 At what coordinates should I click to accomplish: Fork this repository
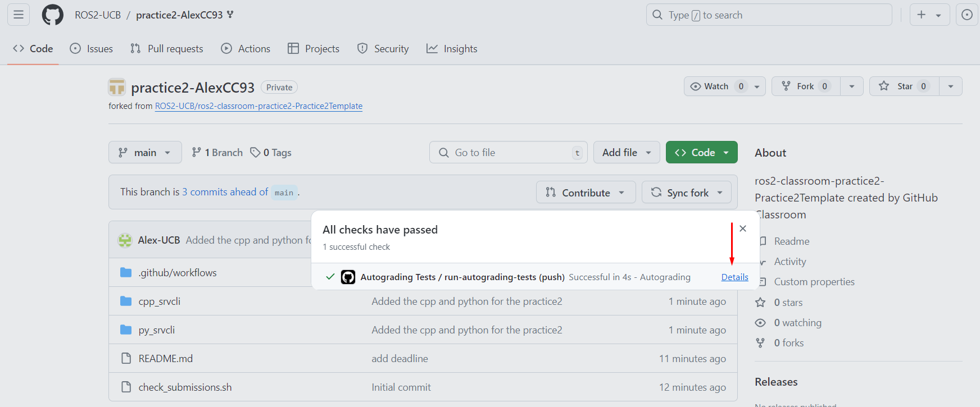(806, 86)
